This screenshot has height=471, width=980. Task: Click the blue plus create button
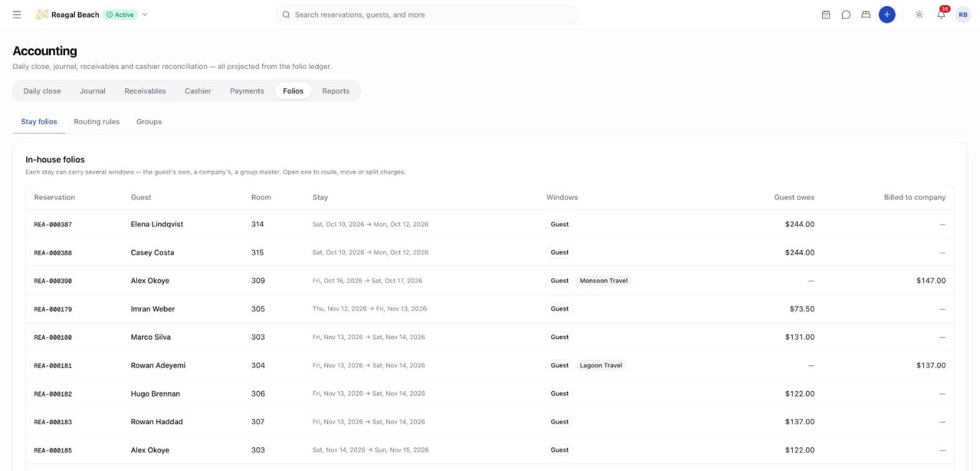[x=887, y=14]
